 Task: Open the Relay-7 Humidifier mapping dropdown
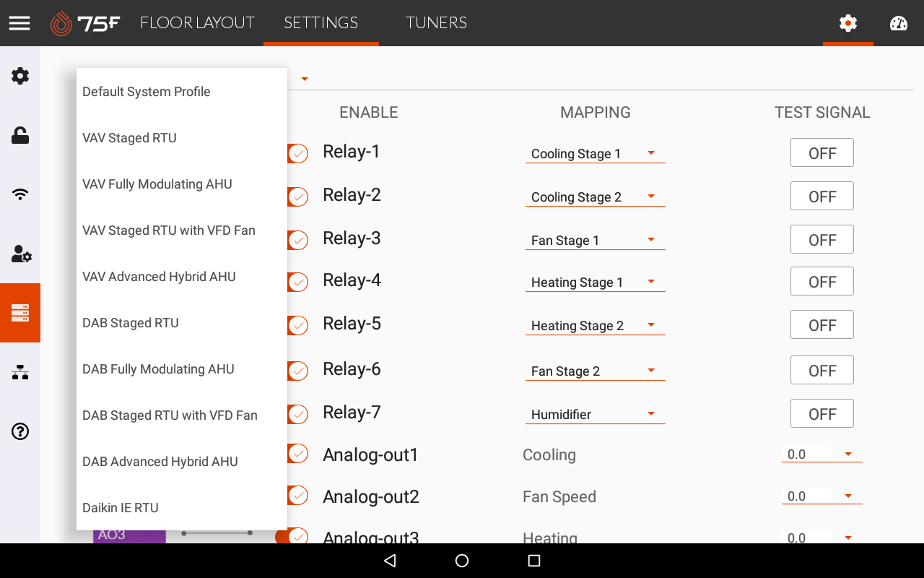point(595,414)
